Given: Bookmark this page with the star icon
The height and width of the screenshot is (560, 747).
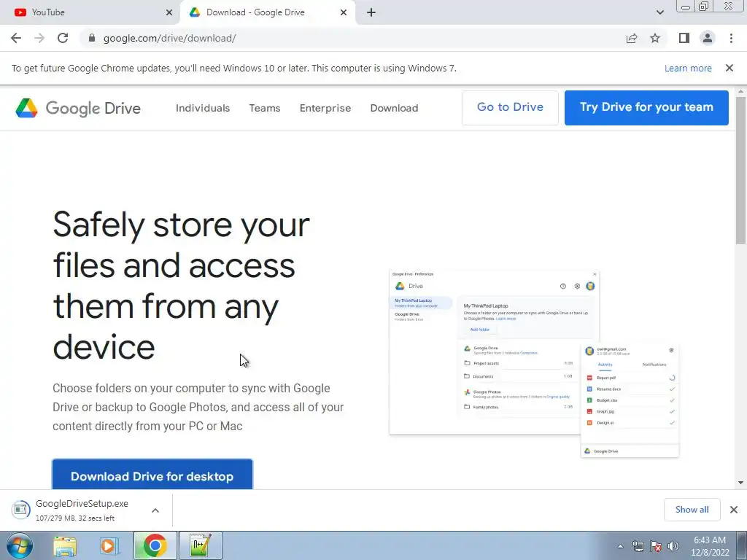Looking at the screenshot, I should 655,38.
